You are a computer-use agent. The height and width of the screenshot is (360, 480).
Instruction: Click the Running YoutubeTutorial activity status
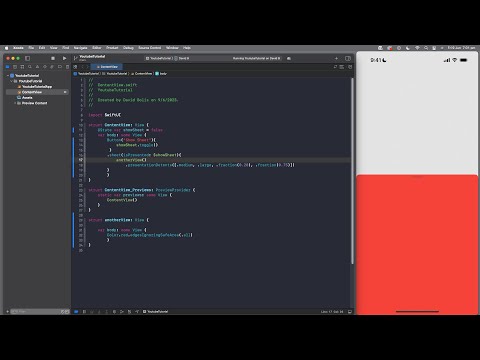[x=256, y=58]
